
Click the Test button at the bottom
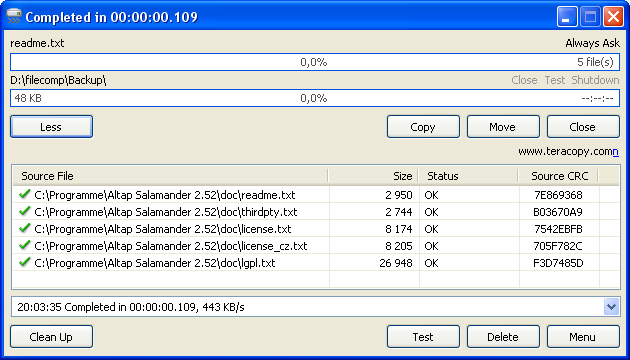[x=423, y=337]
